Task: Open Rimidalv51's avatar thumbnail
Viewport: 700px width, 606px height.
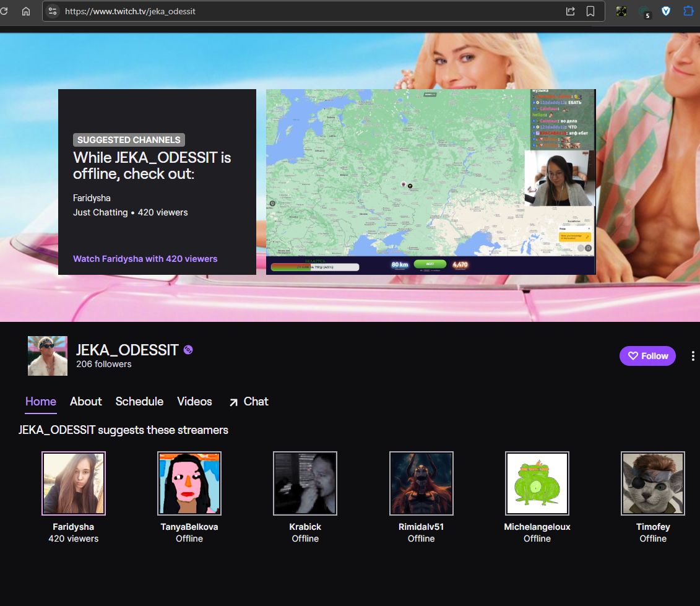Action: click(421, 483)
